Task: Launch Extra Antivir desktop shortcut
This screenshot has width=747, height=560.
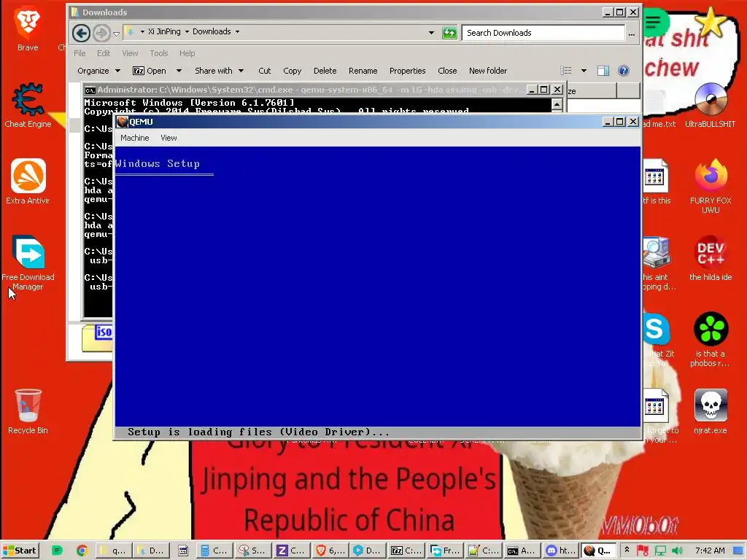Action: pos(28,181)
